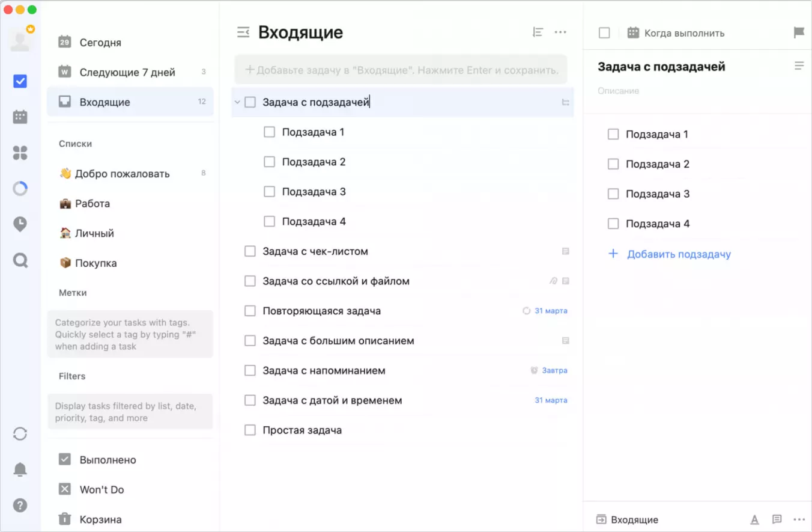
Task: Open Выполнено completed tasks
Action: 130,460
